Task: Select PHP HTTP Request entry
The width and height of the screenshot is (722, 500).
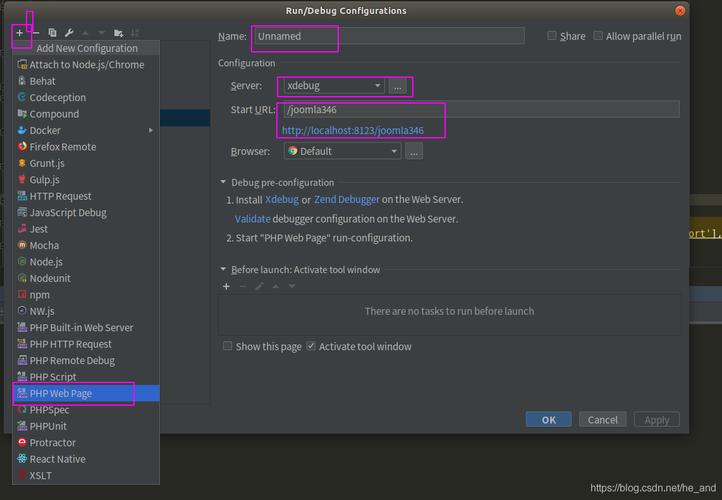Action: (86, 344)
